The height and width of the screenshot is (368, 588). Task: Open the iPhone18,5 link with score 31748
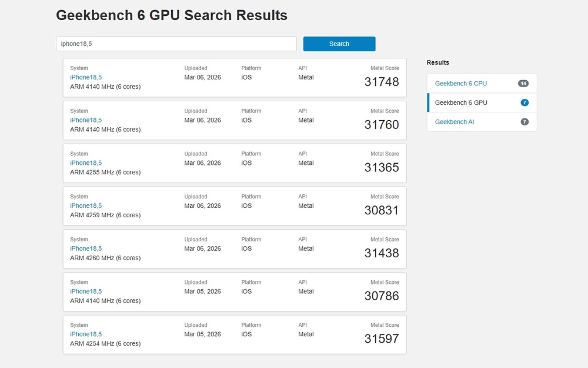(x=86, y=77)
